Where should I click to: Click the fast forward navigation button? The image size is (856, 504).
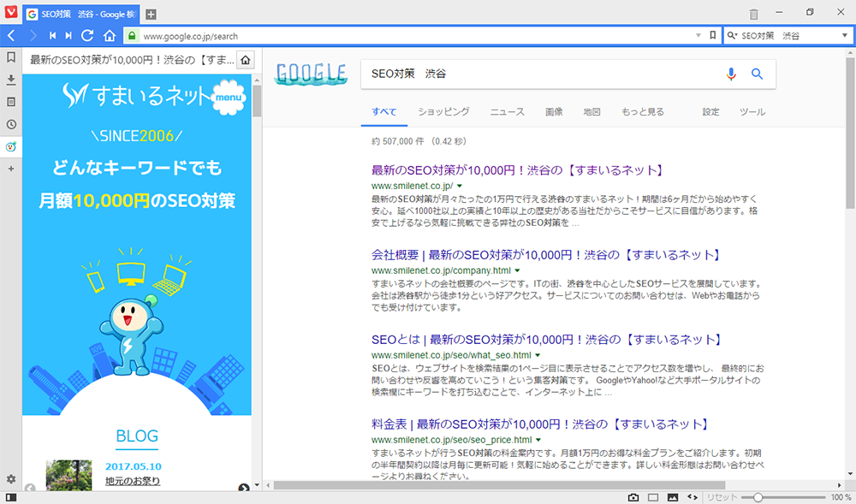click(68, 36)
